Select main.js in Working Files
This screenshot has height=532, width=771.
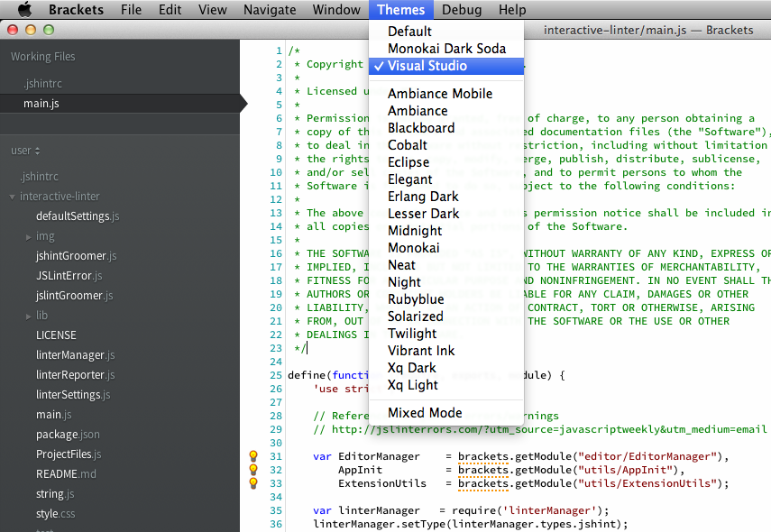tap(41, 104)
